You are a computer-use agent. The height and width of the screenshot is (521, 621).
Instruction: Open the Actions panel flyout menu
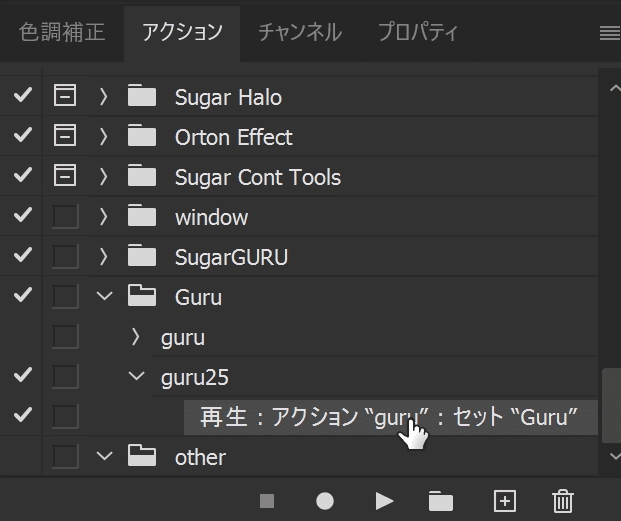click(x=609, y=33)
